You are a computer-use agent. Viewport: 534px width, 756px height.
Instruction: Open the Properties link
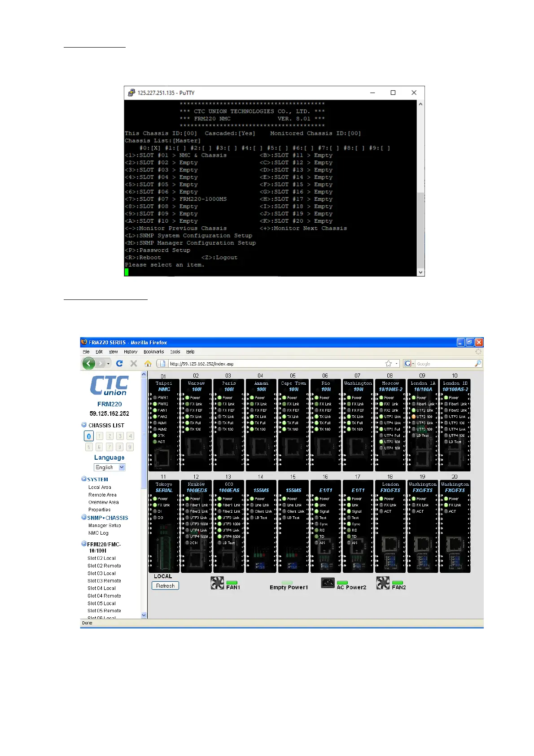[99, 510]
